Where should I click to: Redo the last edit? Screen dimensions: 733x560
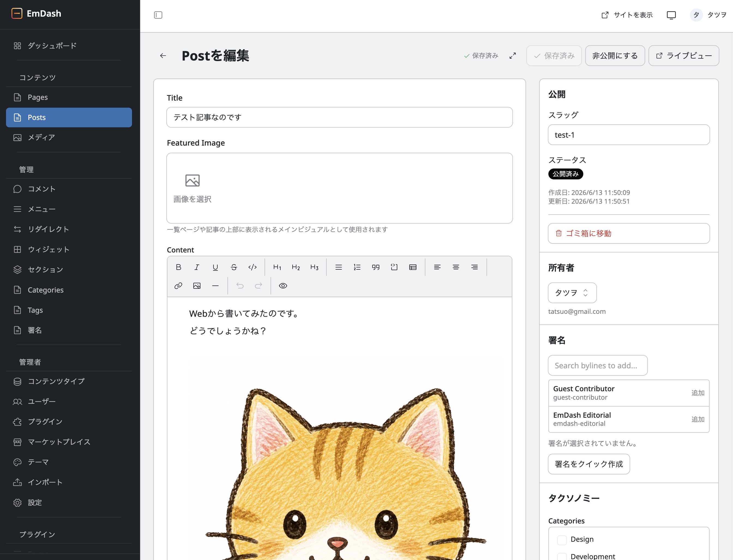258,286
